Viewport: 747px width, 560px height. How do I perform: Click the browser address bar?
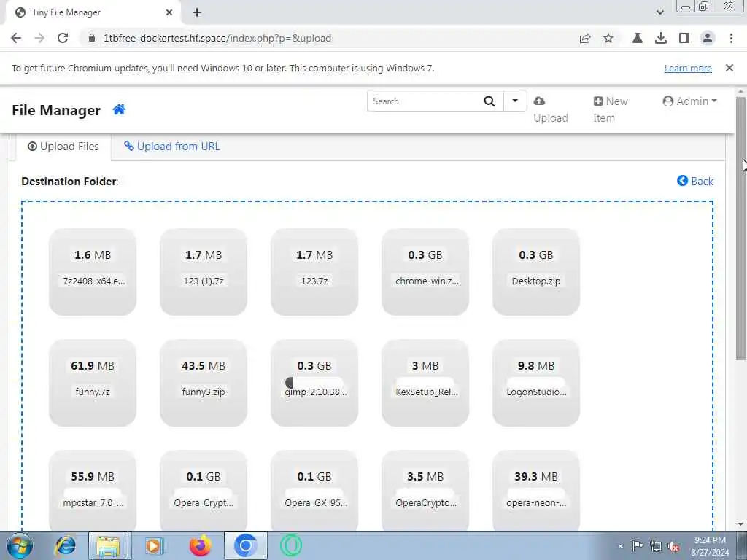pos(329,38)
